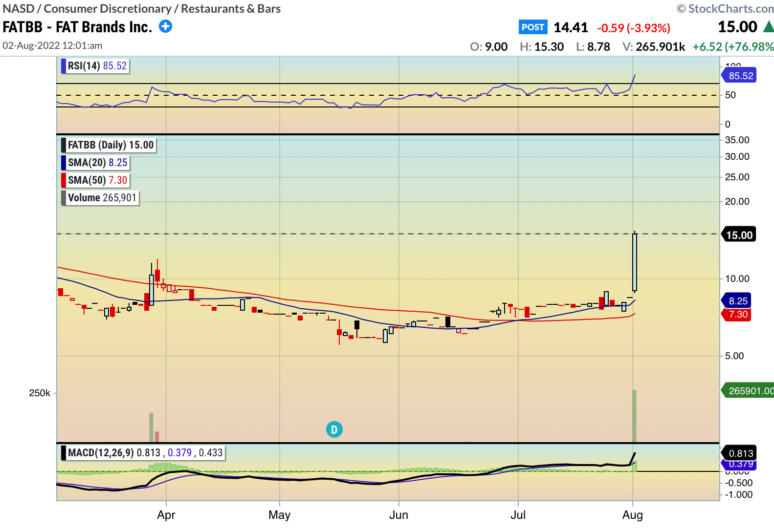Click the red 7.30 SMA axis tag
The image size is (774, 532).
coord(737,315)
